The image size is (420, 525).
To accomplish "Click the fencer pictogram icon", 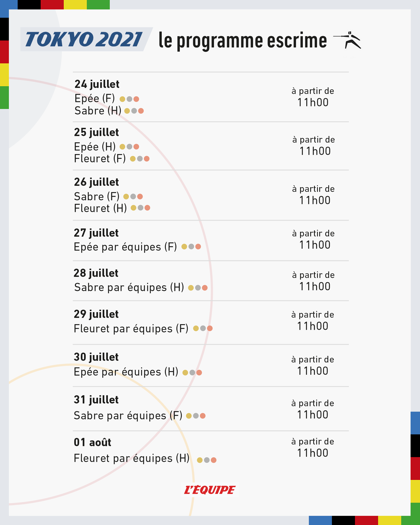I will click(x=347, y=40).
